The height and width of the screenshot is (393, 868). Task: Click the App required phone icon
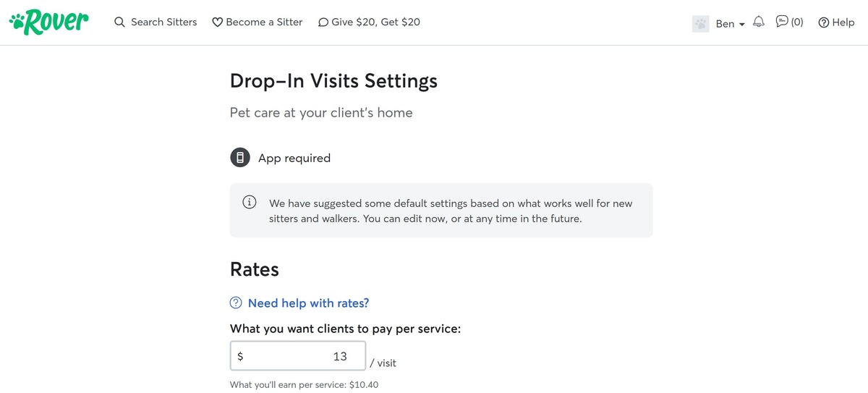pyautogui.click(x=240, y=158)
